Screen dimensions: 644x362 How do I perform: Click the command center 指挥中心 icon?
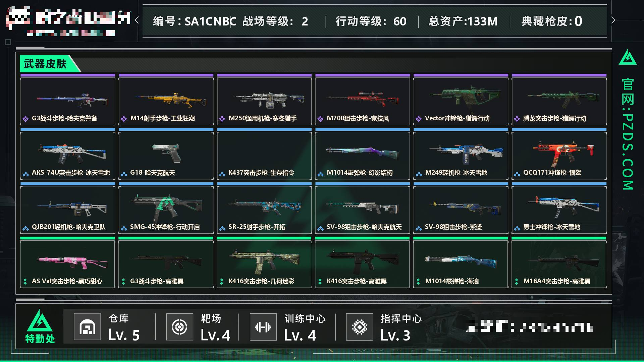pyautogui.click(x=359, y=327)
